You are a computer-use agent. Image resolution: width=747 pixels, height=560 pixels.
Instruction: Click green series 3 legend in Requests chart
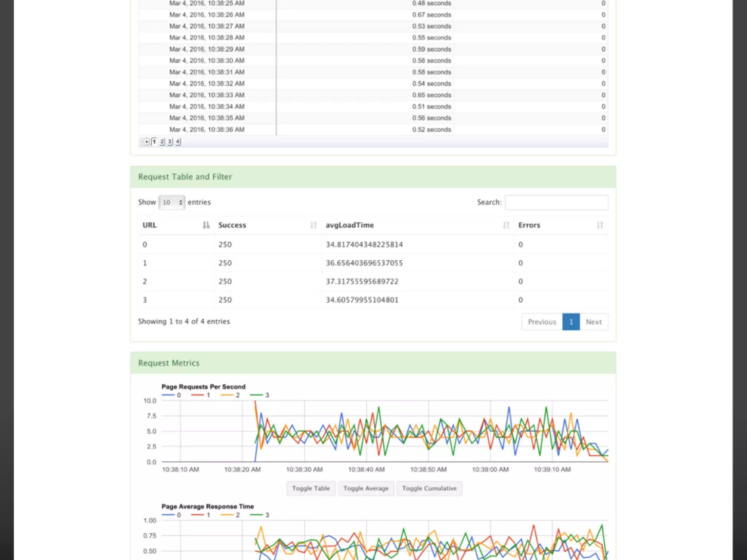pyautogui.click(x=260, y=395)
